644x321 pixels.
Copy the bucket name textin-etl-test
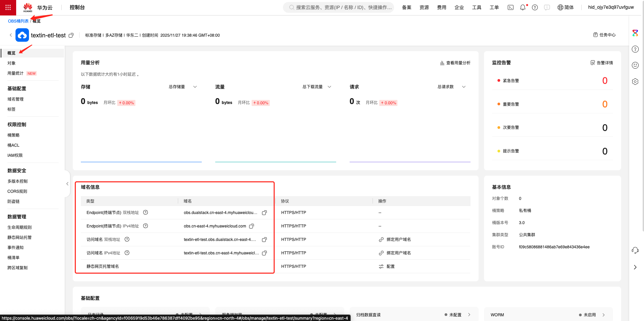click(x=71, y=35)
